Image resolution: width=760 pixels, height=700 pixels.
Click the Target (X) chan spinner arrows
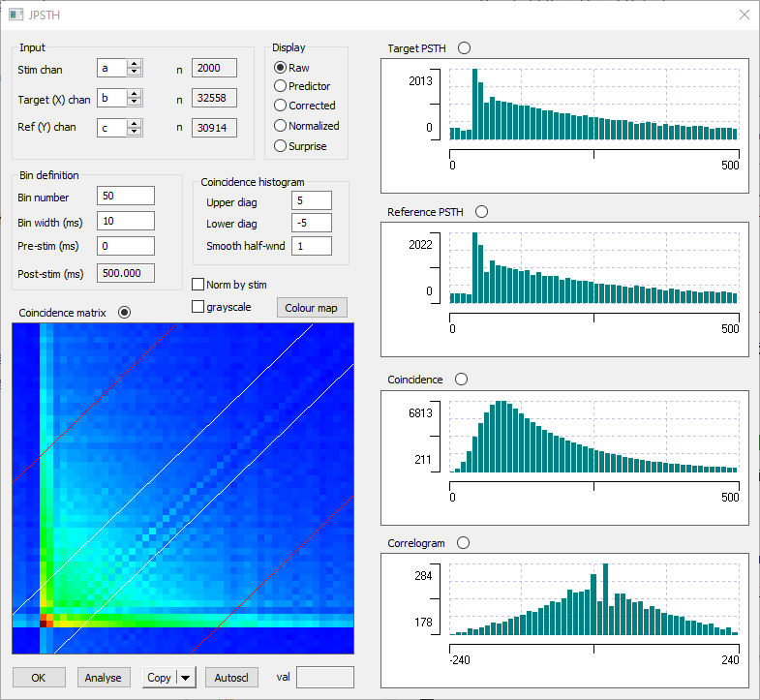point(135,99)
